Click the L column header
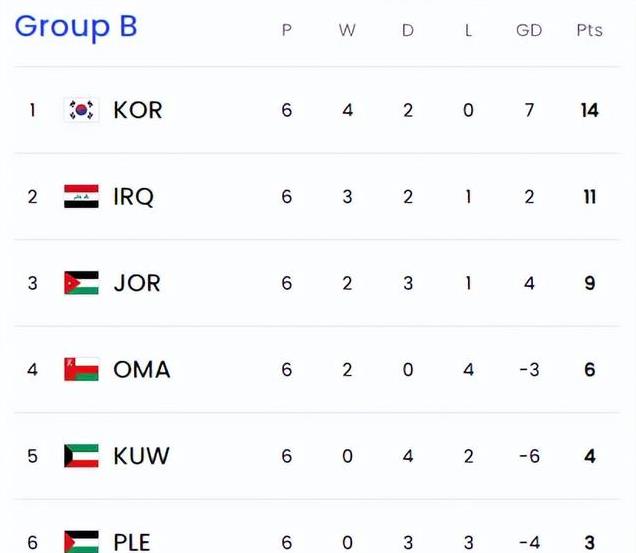This screenshot has height=553, width=636. tap(468, 30)
